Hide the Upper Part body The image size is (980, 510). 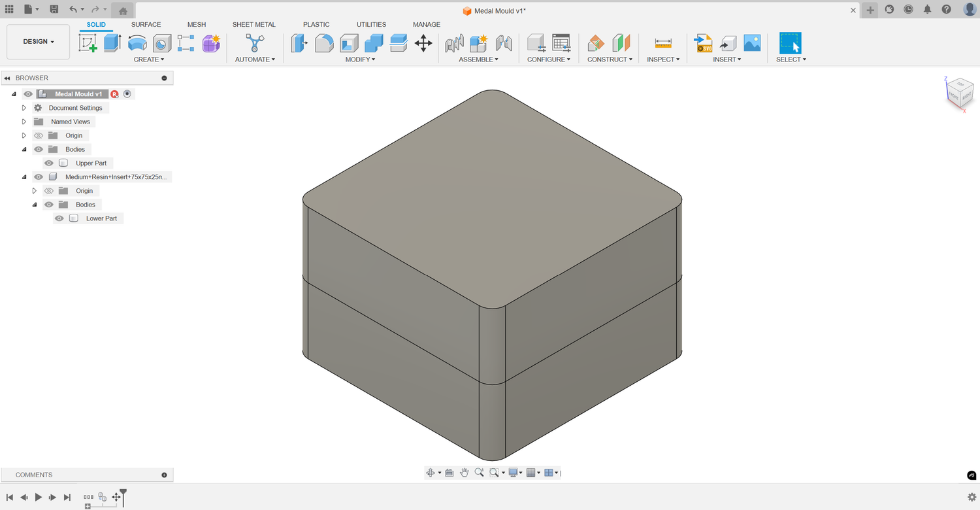click(x=49, y=163)
